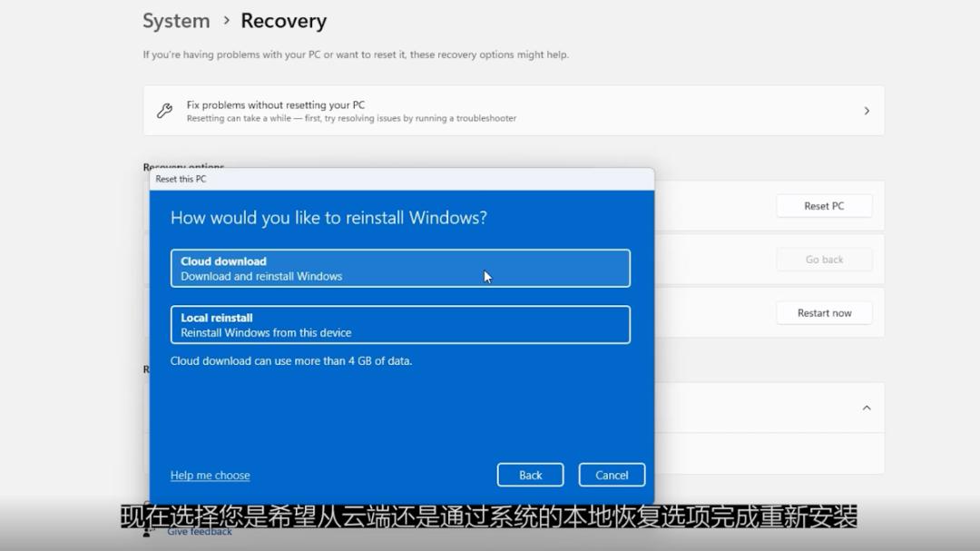
Task: Highlight the Cloud download data warning text
Action: [290, 360]
